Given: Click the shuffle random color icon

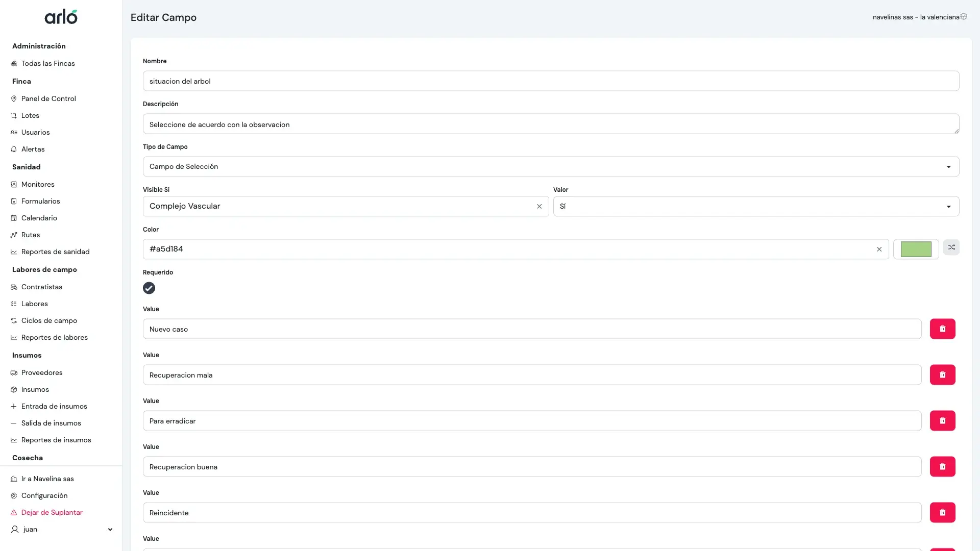Looking at the screenshot, I should click(951, 247).
